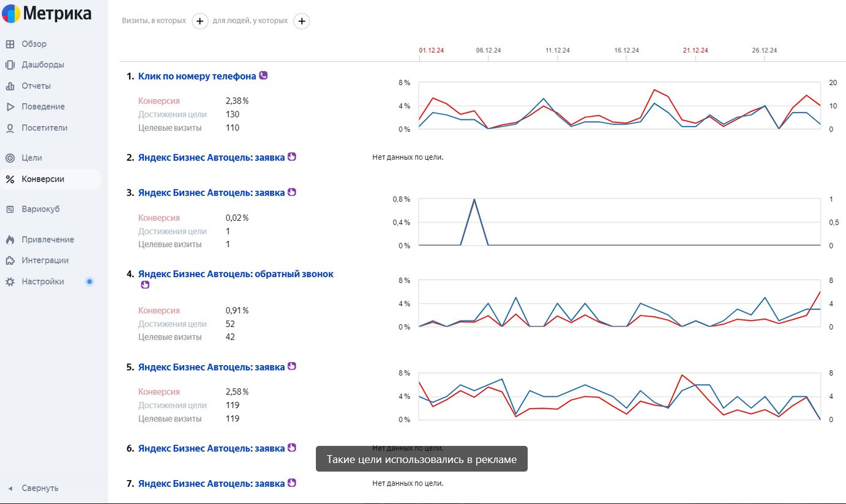Click the Отчеты bar chart icon
The height and width of the screenshot is (504, 846).
tap(10, 86)
